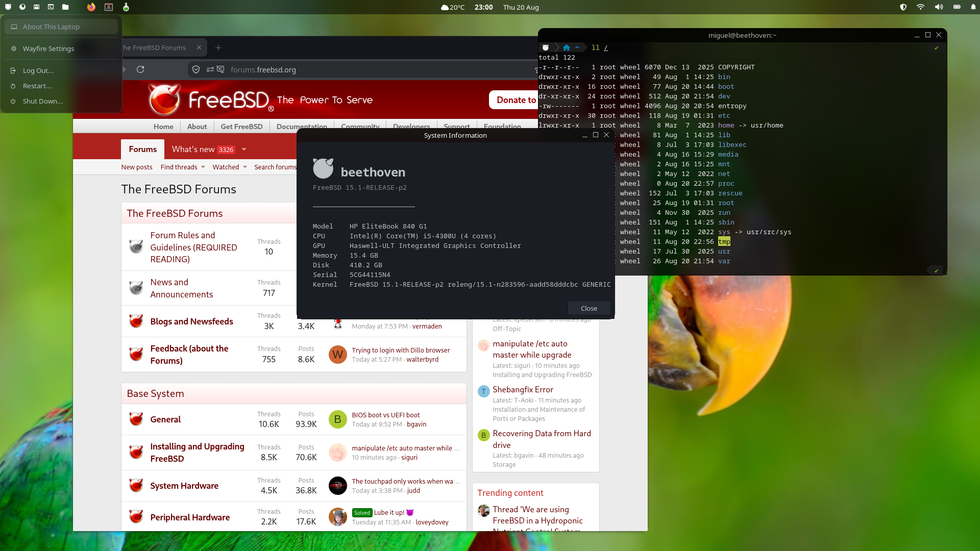Image resolution: width=980 pixels, height=551 pixels.
Task: Open the General forum link
Action: [165, 419]
